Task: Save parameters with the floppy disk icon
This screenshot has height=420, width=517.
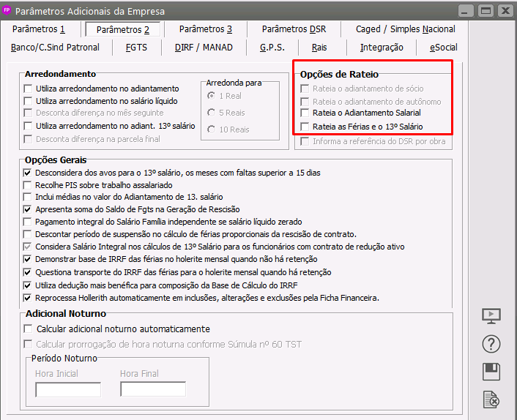Action: 491,371
